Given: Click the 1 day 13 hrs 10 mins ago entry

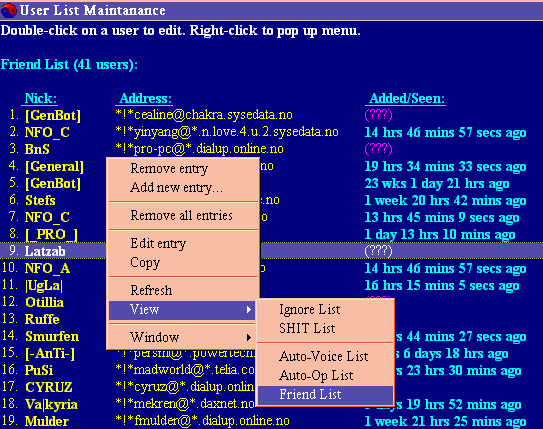Looking at the screenshot, I should (440, 234).
